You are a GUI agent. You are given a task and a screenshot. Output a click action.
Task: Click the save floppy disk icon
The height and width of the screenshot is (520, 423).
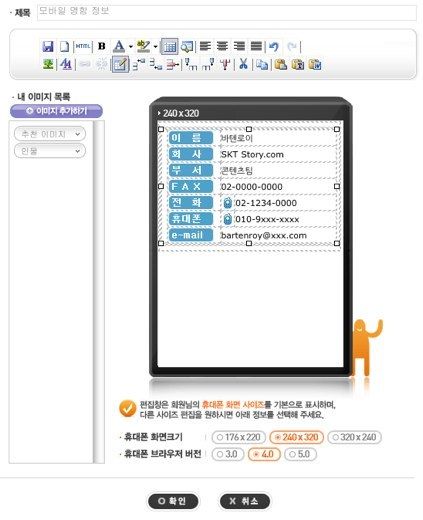(48, 46)
